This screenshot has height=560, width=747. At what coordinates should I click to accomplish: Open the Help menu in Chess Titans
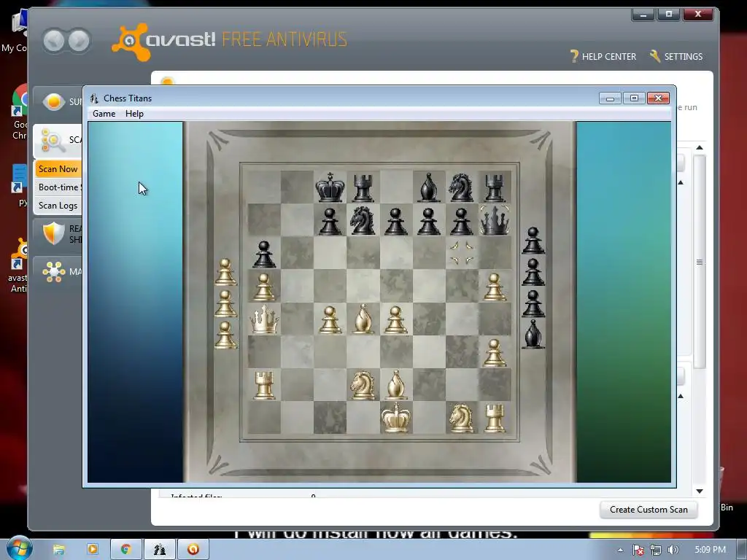134,114
